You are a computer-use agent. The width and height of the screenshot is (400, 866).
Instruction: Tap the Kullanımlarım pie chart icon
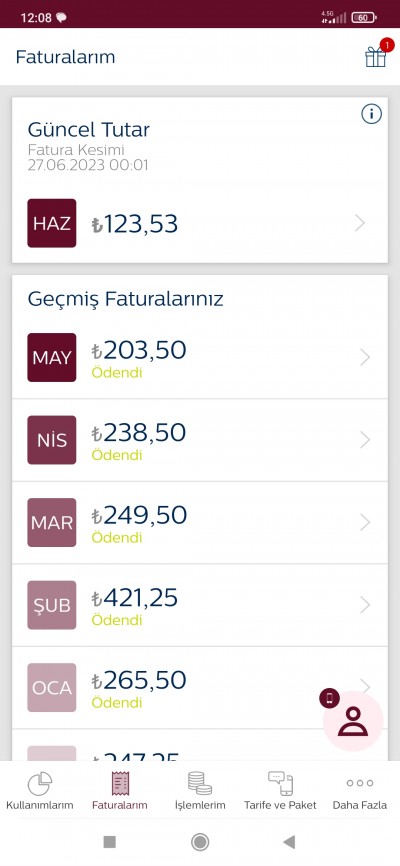pos(40,783)
